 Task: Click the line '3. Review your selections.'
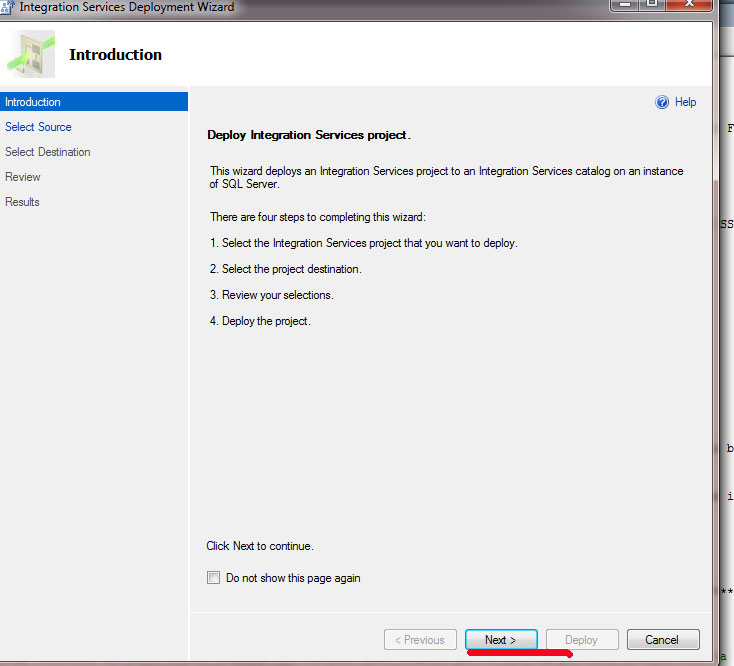click(272, 295)
